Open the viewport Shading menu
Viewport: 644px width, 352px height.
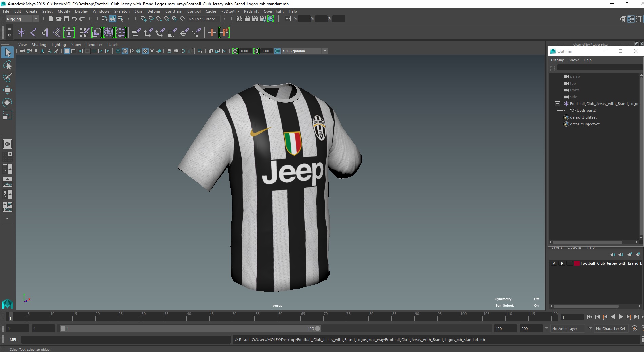[39, 45]
